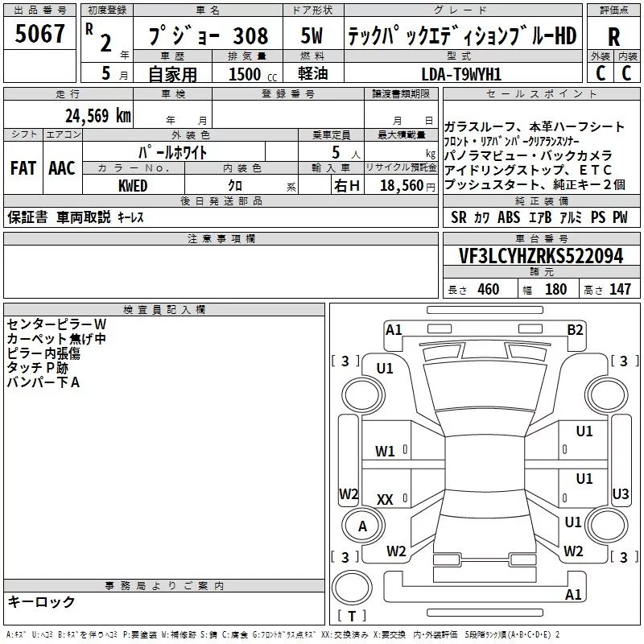This screenshot has height=644, width=644.
Task: Select inspector note カーペット焦げ中
Action: (x=56, y=339)
